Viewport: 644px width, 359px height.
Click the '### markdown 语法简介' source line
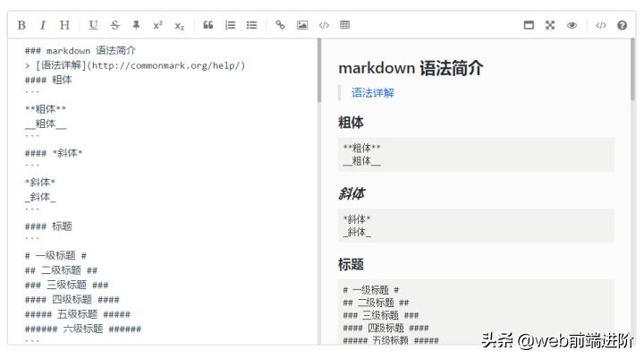(x=80, y=50)
